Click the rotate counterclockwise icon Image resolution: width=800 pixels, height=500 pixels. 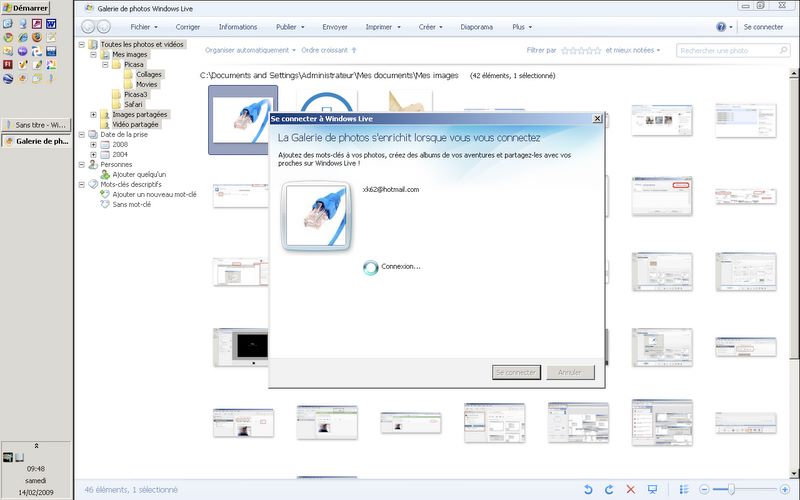[x=588, y=490]
